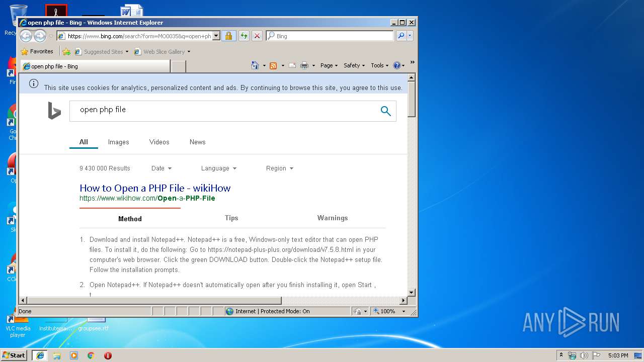
Task: Click the Help question mark icon
Action: tap(396, 65)
